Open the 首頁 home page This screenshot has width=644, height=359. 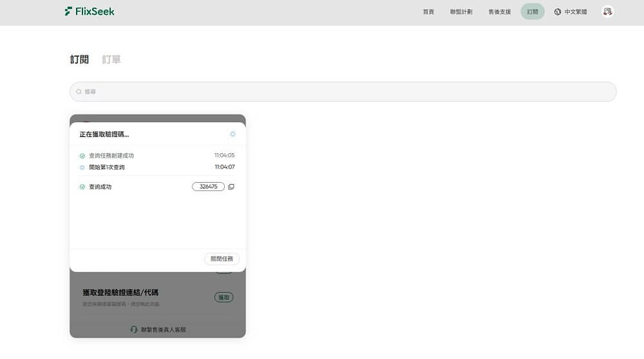click(x=428, y=12)
